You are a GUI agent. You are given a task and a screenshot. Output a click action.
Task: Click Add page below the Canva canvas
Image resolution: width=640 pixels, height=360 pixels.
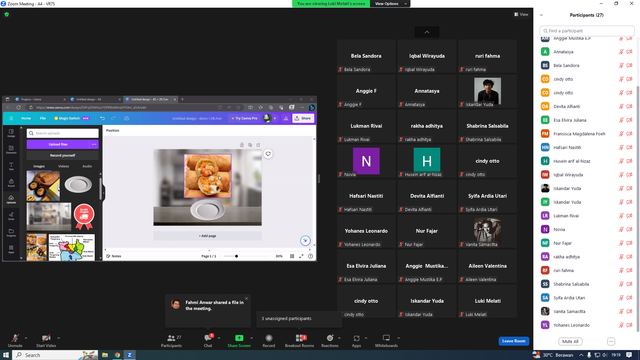click(207, 236)
